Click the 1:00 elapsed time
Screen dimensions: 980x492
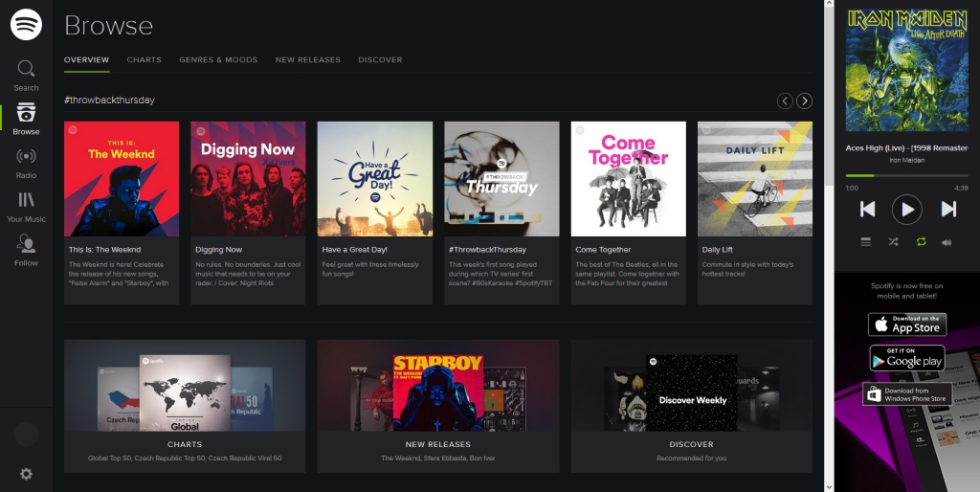(x=852, y=188)
